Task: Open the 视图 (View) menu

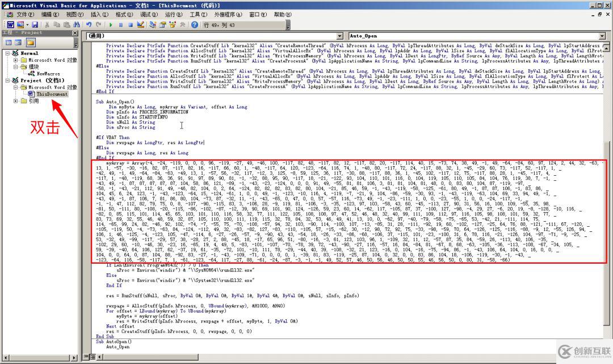Action: 75,14
